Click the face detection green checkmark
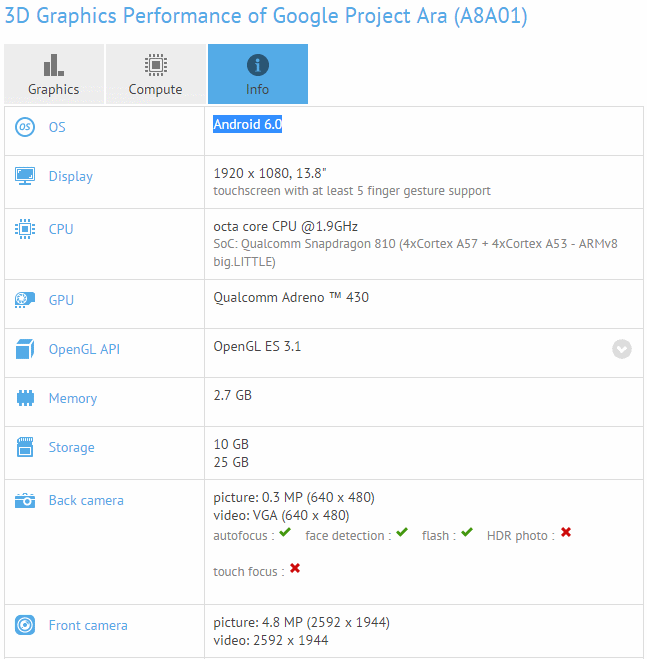The width and height of the screenshot is (647, 659). pos(402,532)
